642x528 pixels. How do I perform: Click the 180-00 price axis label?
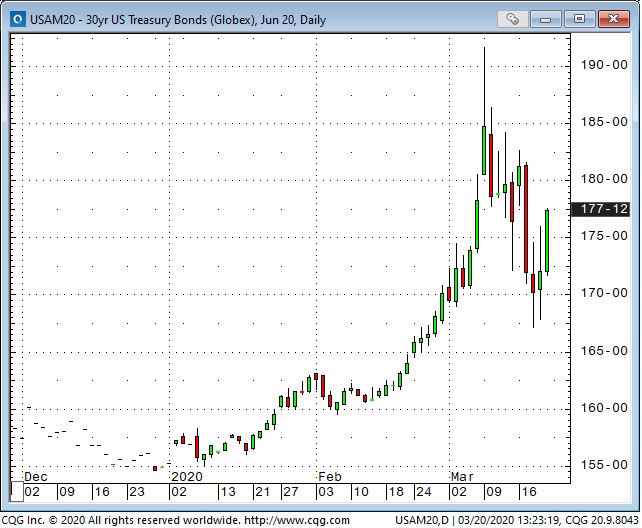coord(604,179)
